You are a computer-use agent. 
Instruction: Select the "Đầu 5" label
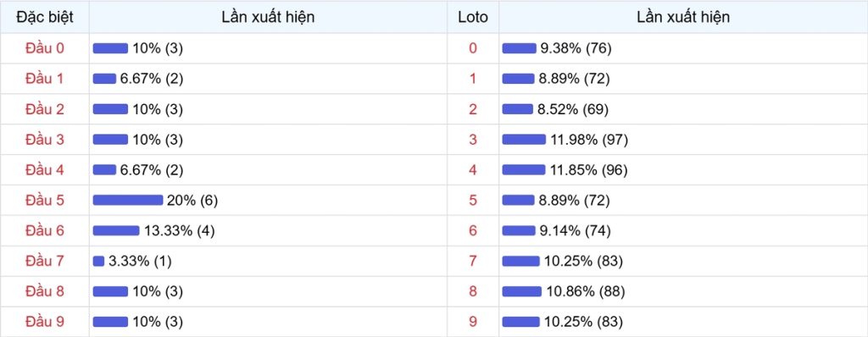coord(45,201)
